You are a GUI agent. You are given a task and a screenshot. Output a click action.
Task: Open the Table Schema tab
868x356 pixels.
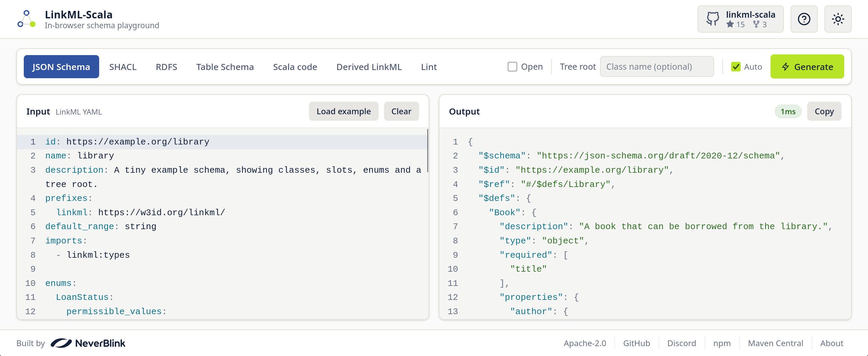pos(225,67)
